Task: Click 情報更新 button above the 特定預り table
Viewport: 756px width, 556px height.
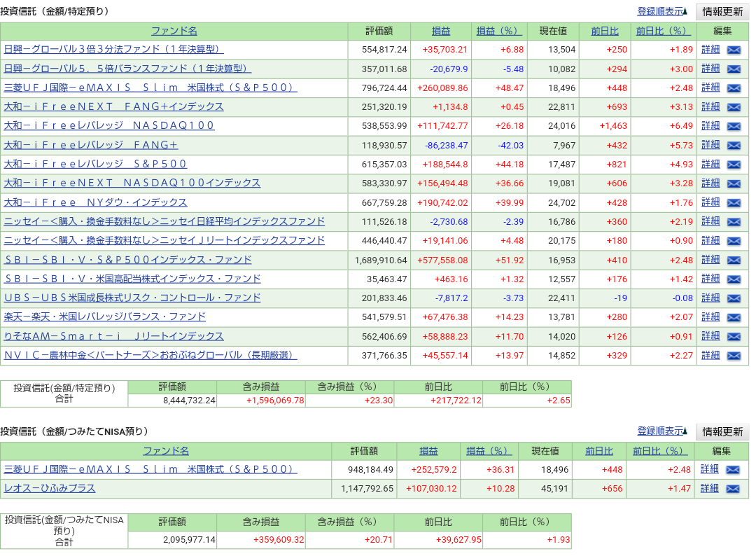Action: point(722,12)
